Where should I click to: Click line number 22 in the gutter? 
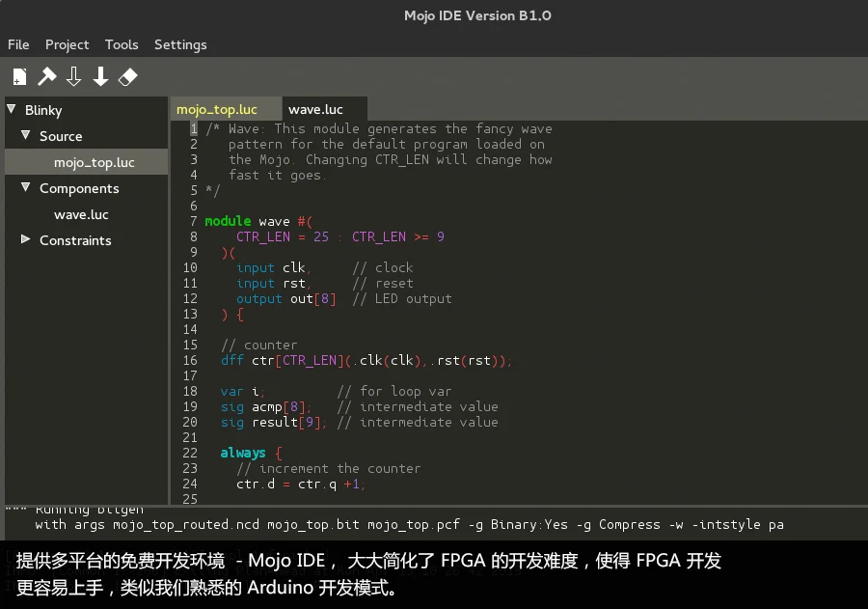(190, 453)
